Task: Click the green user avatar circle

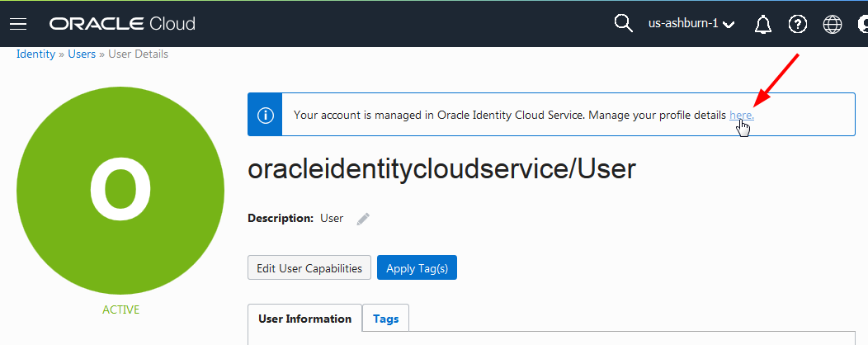Action: point(120,191)
